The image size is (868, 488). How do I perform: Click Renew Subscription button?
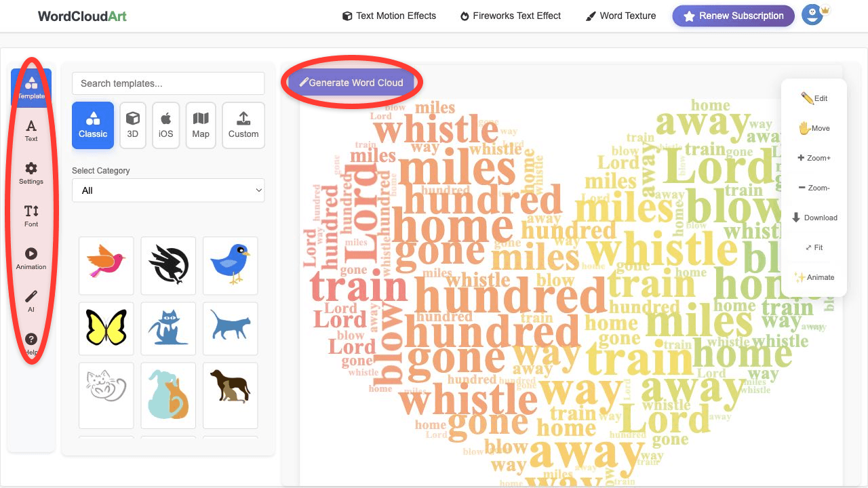[x=733, y=16]
